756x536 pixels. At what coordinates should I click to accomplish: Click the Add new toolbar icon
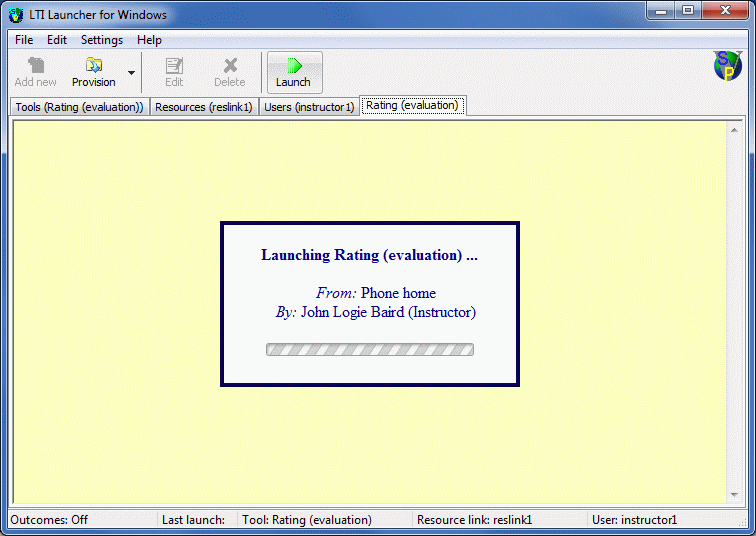pos(35,72)
